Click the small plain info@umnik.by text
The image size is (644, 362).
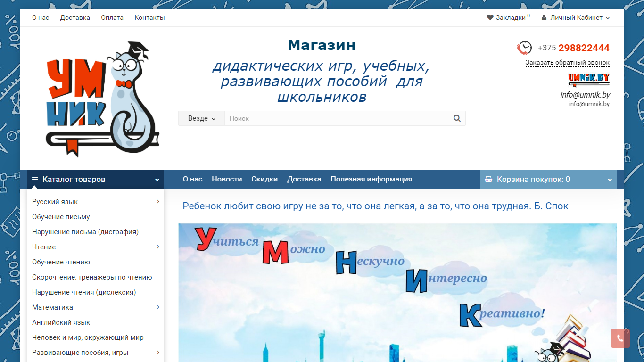(x=589, y=104)
